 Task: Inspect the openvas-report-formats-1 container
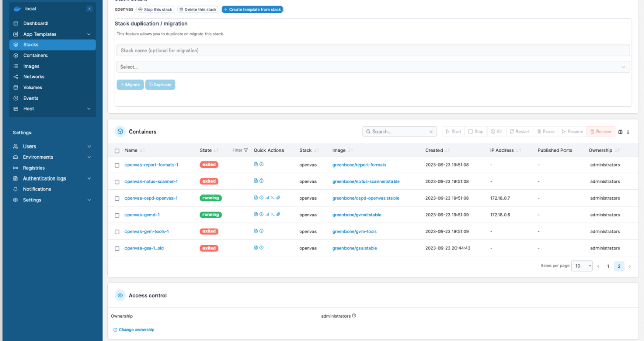click(x=261, y=165)
